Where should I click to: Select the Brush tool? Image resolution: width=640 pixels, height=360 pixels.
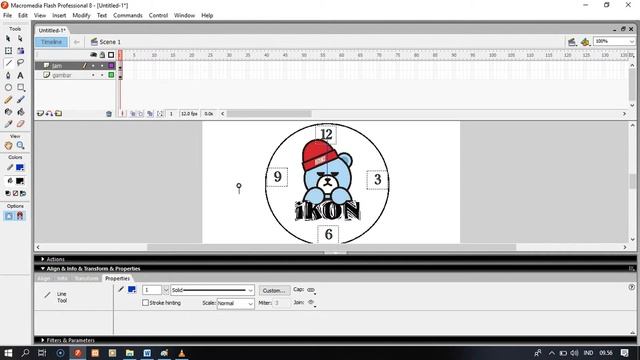[x=20, y=100]
